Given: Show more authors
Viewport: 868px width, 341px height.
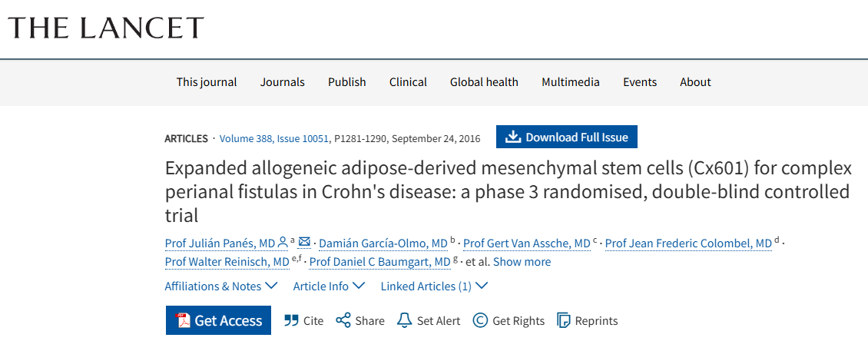Looking at the screenshot, I should (522, 262).
